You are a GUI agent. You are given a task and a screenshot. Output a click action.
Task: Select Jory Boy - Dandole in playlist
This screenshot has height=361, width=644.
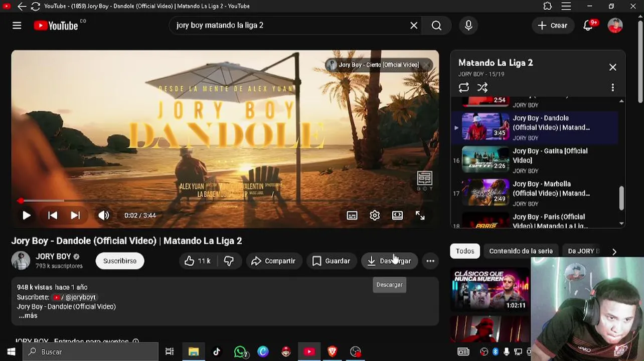[x=535, y=127]
